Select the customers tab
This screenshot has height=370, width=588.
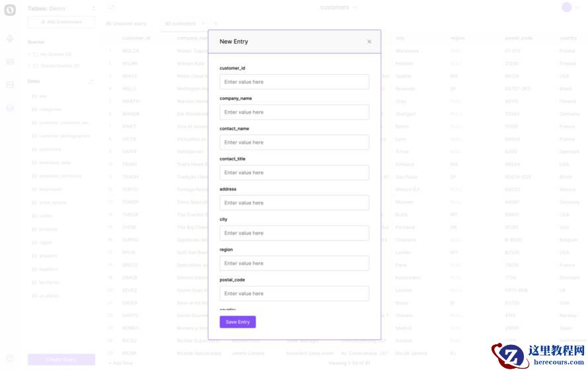(x=180, y=24)
